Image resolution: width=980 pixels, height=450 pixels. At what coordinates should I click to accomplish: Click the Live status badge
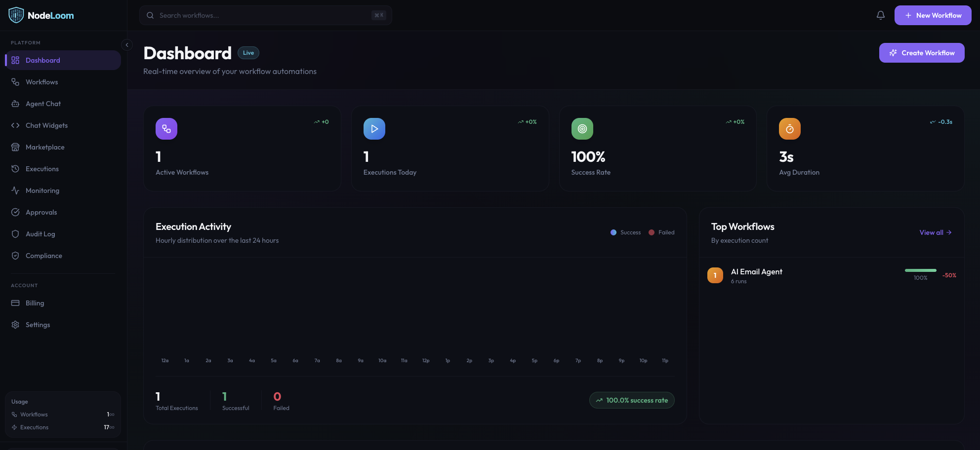(x=248, y=53)
